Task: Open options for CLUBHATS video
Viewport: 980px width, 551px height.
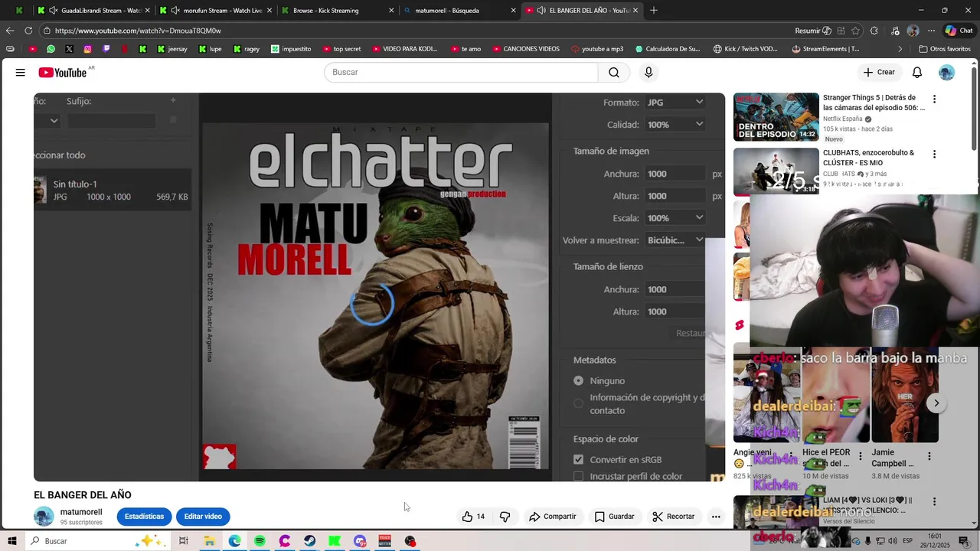Action: tap(934, 155)
